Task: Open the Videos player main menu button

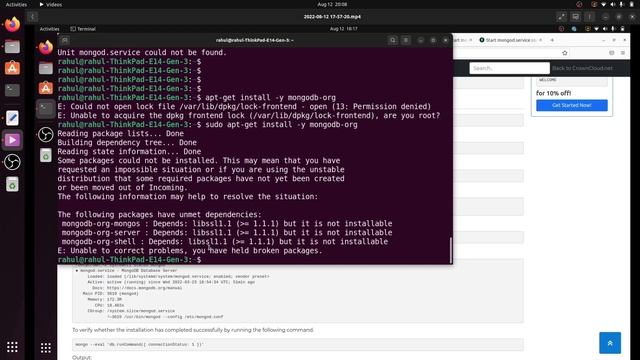Action: coord(589,17)
